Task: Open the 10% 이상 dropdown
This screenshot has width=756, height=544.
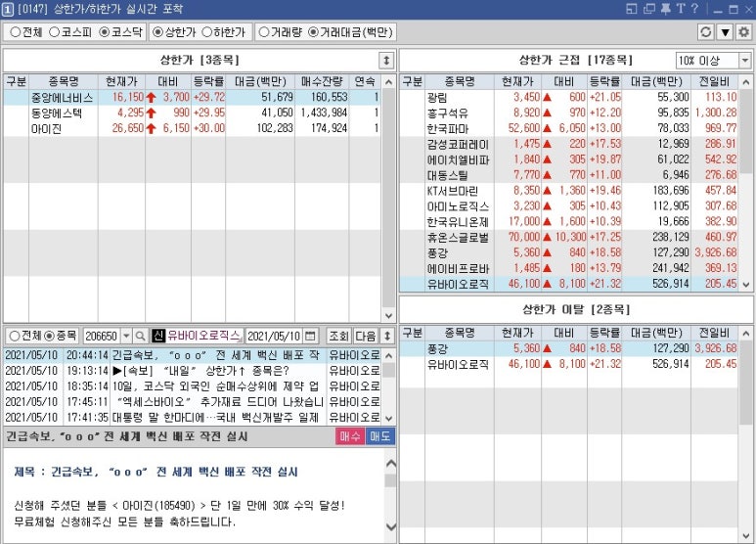Action: pos(713,61)
